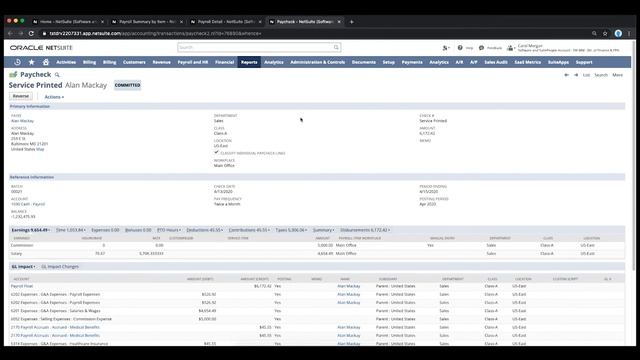
Task: Open the role switcher icon beside Carol Morgan
Action: [510, 48]
